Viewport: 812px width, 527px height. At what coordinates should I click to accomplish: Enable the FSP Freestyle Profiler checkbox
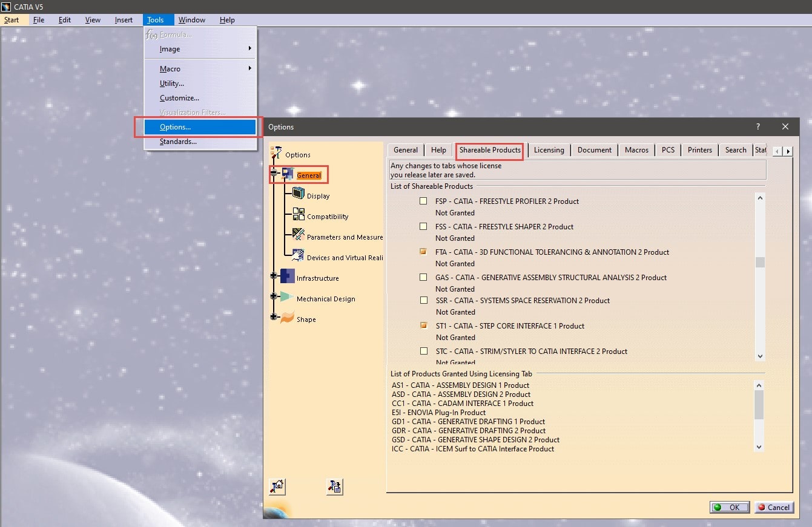[422, 201]
